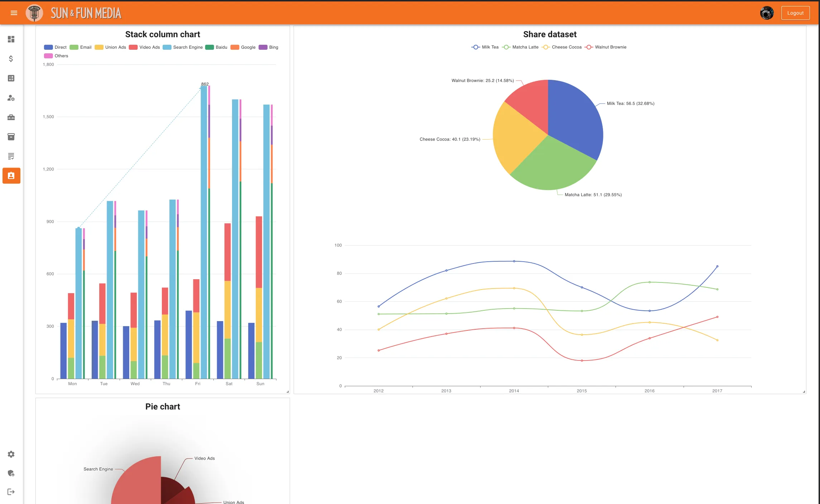Viewport: 820px width, 504px height.
Task: Toggle the Walnut Brownie line legend
Action: pyautogui.click(x=606, y=47)
